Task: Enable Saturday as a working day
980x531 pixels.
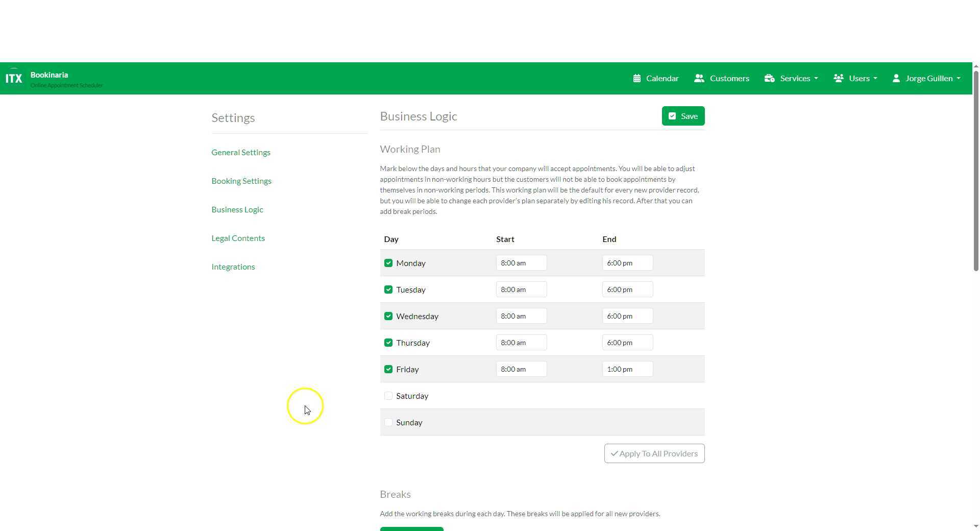Action: point(388,395)
